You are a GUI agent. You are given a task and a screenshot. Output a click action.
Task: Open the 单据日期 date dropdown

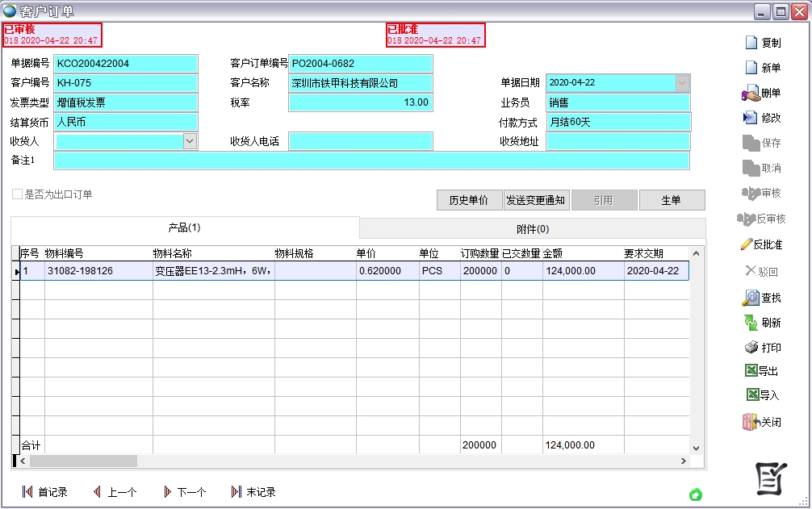pyautogui.click(x=682, y=82)
